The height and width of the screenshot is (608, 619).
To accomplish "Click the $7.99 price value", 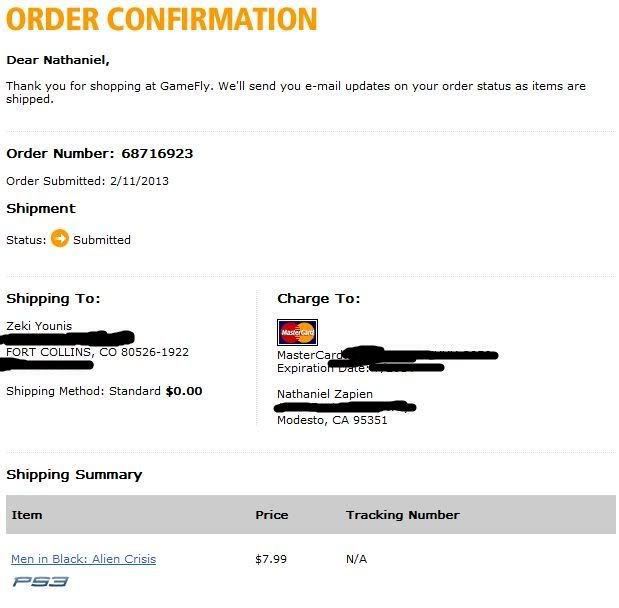I will tap(271, 559).
